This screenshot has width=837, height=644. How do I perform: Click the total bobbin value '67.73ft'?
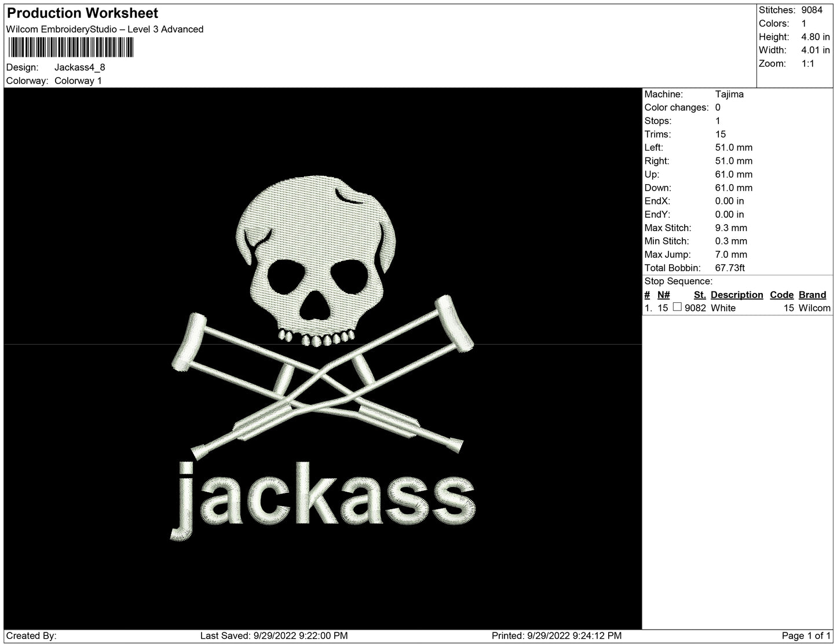(x=730, y=268)
